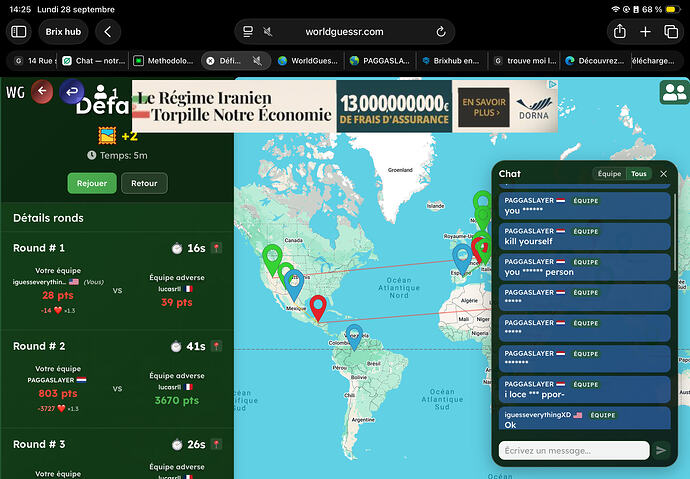Click the Round 2 stopwatch icon
690x479 pixels.
point(176,346)
